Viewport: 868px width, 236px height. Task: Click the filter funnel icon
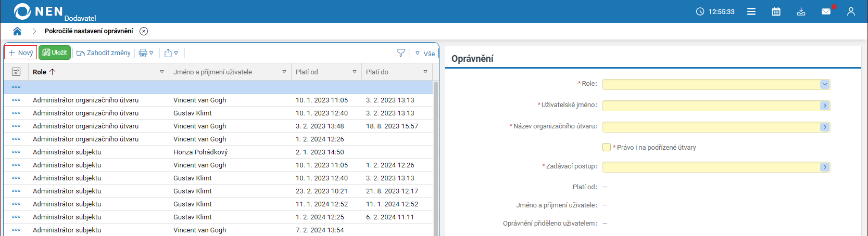[400, 53]
